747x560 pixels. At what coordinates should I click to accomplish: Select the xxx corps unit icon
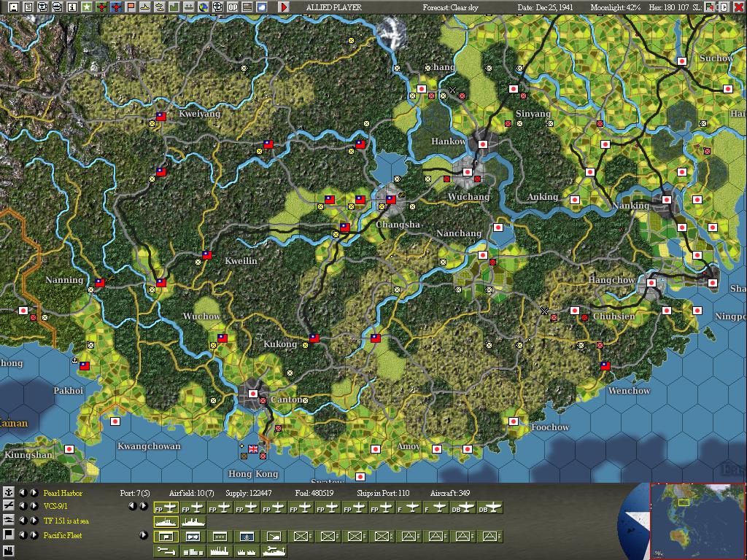click(x=220, y=536)
